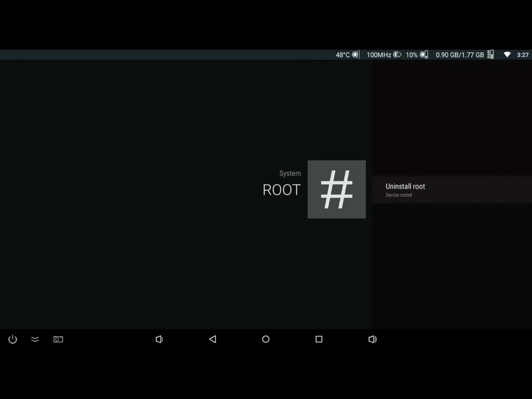Select the WiFi status icon
This screenshot has height=399, width=532.
tap(506, 54)
